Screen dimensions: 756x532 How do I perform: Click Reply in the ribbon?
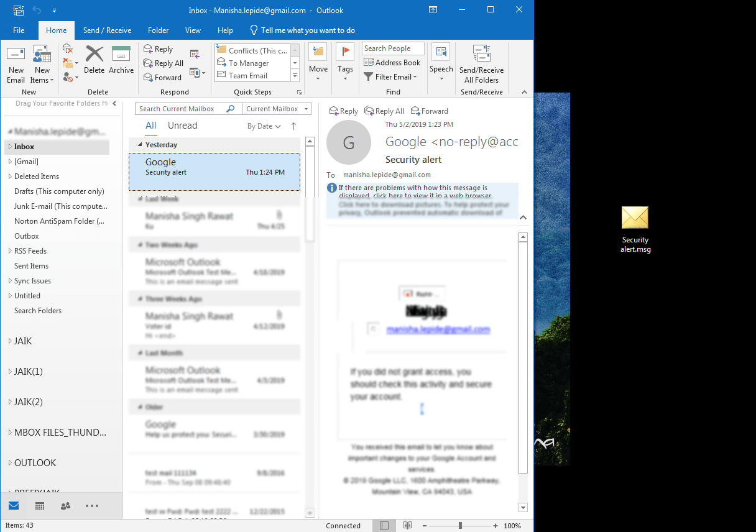coord(159,49)
